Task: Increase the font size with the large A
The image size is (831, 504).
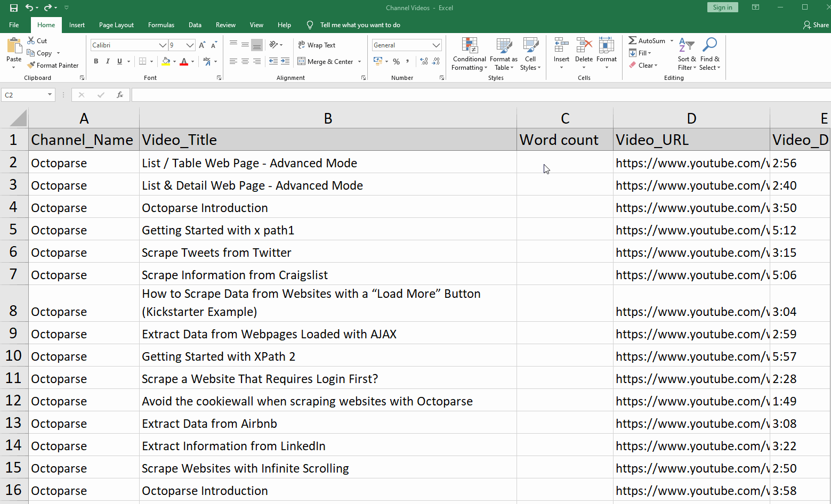Action: [x=203, y=45]
